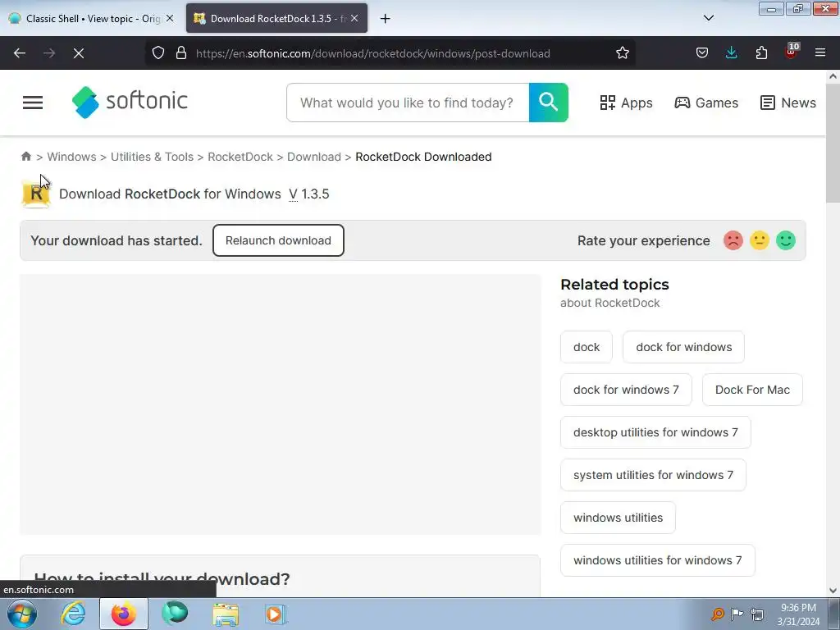Open Softonic hamburger side menu
This screenshot has width=840, height=630.
(33, 103)
